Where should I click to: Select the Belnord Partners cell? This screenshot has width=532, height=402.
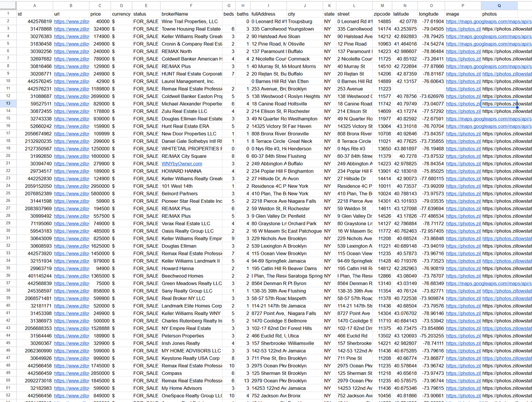pyautogui.click(x=191, y=194)
